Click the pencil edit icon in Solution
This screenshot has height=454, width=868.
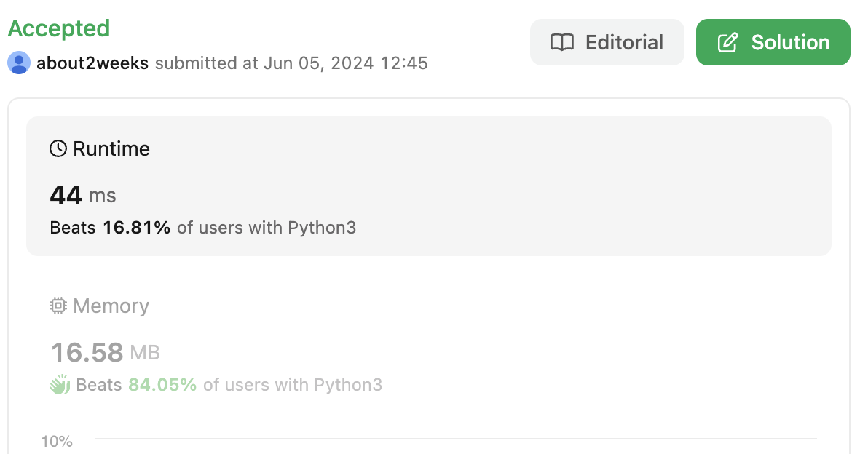[x=728, y=43]
